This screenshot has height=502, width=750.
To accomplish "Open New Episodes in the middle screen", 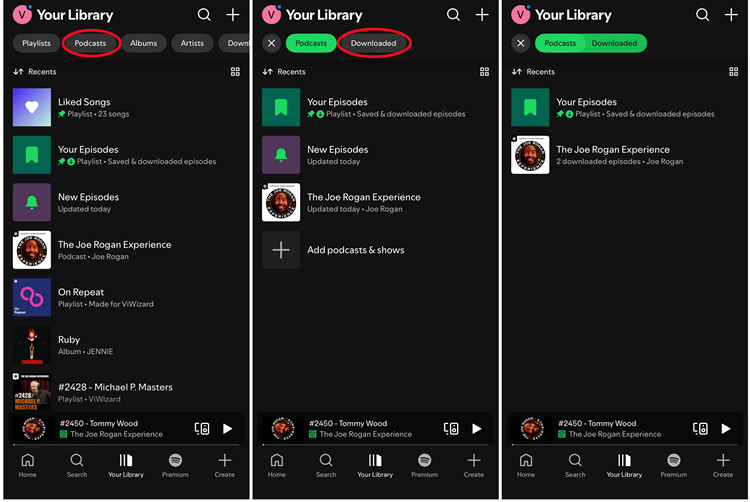I will 375,155.
